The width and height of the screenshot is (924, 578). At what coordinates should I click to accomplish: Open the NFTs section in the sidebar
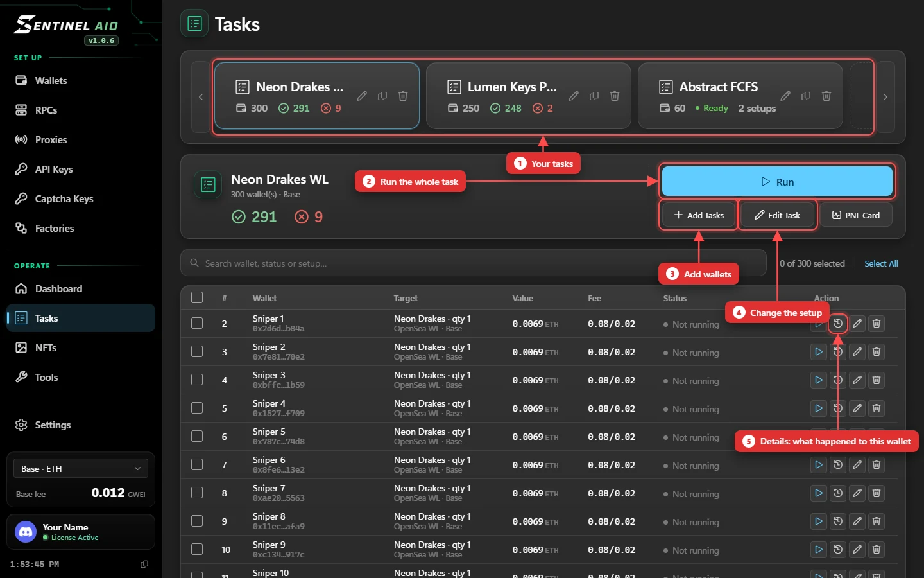pyautogui.click(x=81, y=348)
